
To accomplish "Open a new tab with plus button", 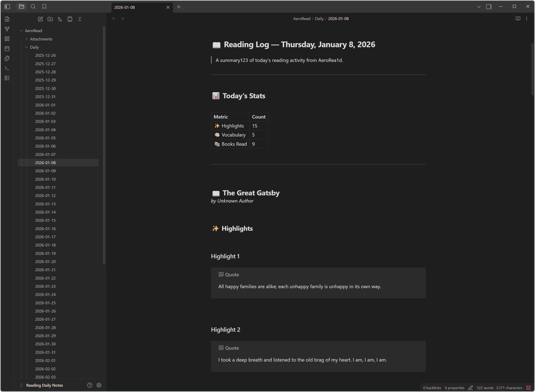I will click(x=179, y=7).
